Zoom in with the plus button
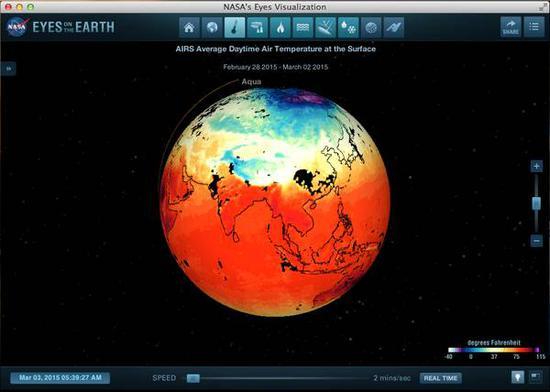The width and height of the screenshot is (550, 392). [536, 166]
